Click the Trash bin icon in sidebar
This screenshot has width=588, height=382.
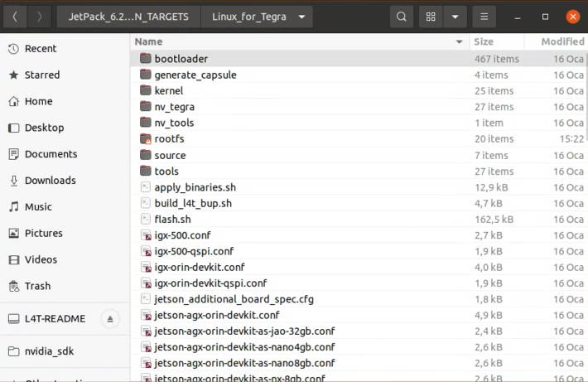coord(13,287)
